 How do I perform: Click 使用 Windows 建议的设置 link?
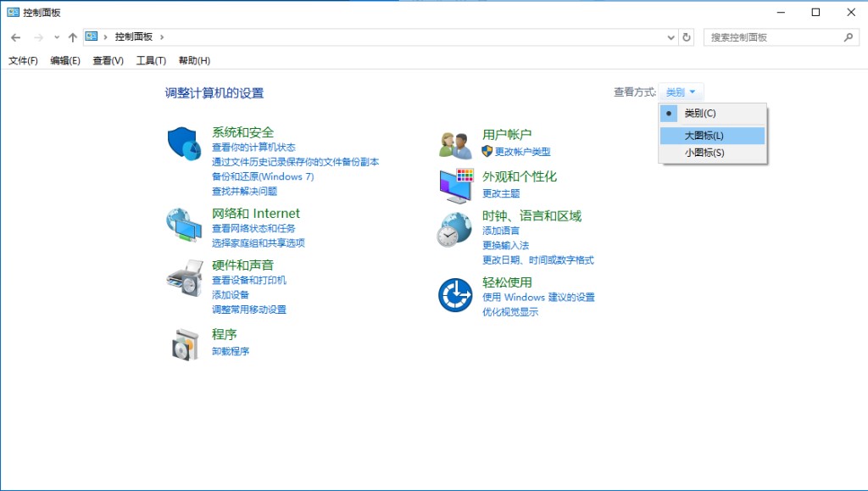538,298
